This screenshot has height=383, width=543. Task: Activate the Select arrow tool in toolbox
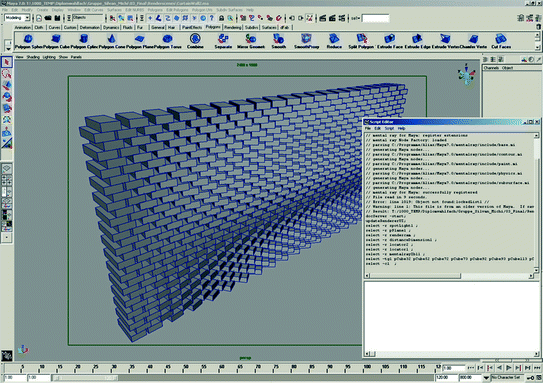click(x=7, y=62)
